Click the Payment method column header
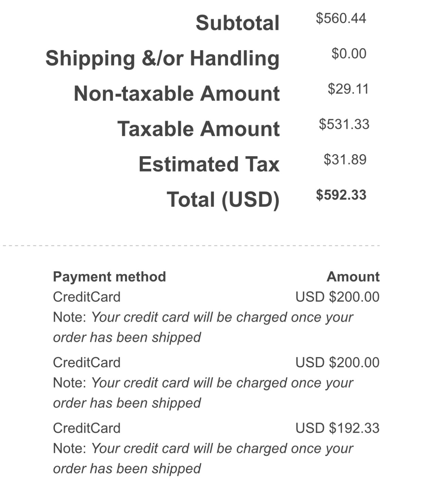The width and height of the screenshot is (448, 501). coord(109,277)
